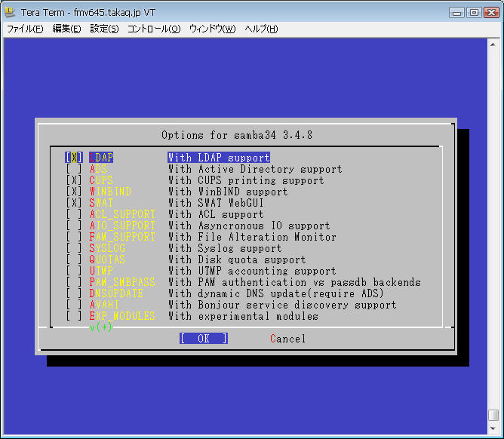Click the Tera Term application icon in title bar
Viewport: 504px width, 439px height.
(x=10, y=12)
